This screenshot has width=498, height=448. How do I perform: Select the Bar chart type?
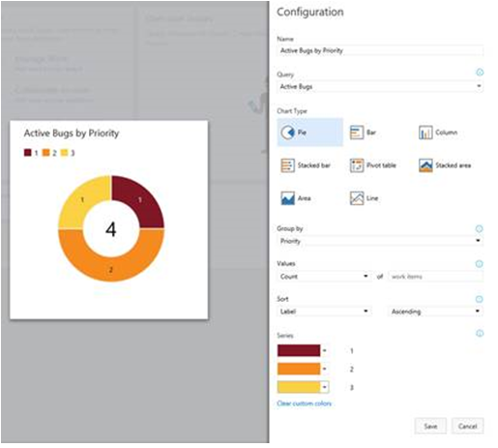(x=364, y=133)
